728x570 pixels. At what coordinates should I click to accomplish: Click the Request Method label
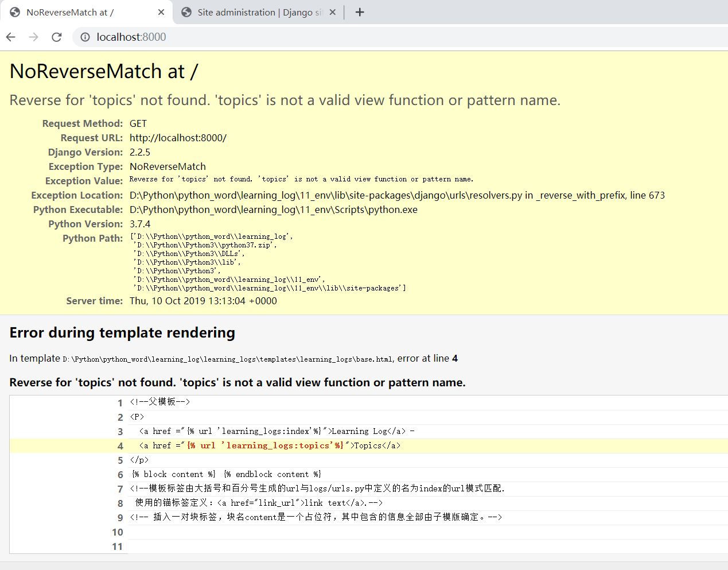coord(83,123)
